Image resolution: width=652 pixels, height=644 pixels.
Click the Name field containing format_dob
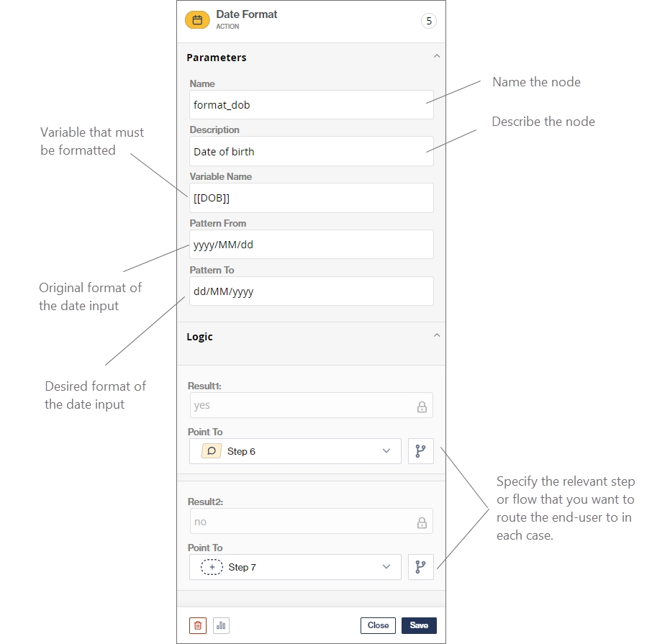311,104
